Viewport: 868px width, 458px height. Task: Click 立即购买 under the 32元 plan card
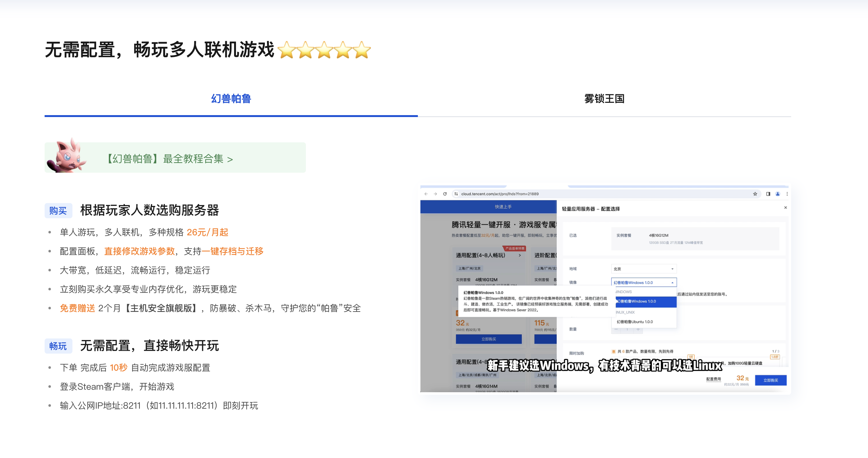pos(489,339)
